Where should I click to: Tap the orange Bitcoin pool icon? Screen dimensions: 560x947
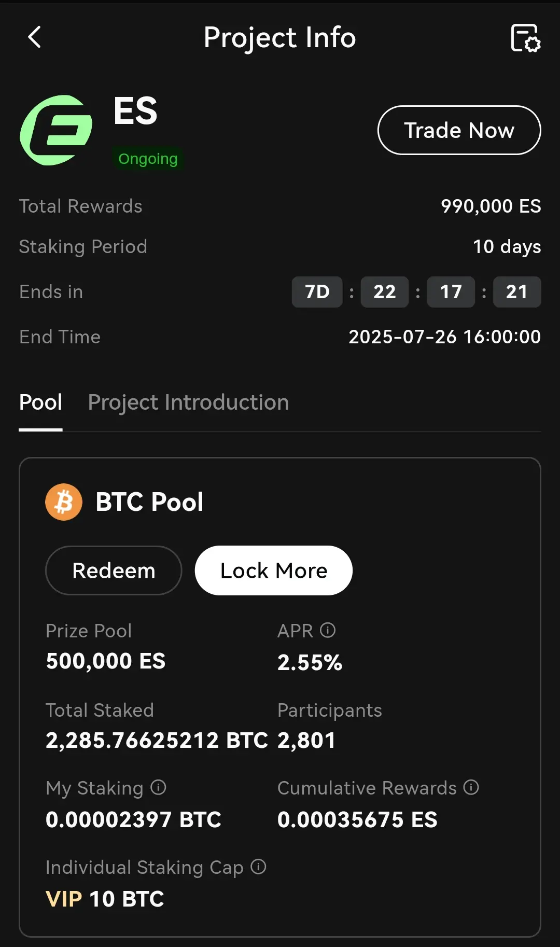(64, 502)
